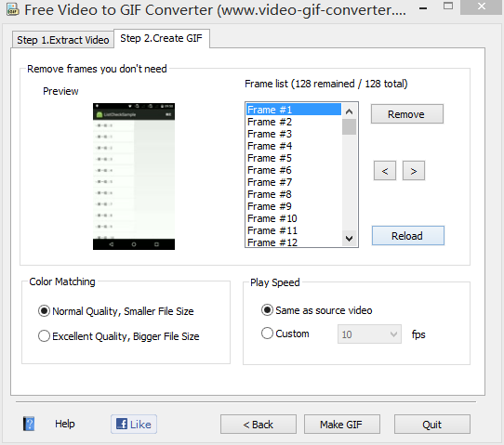Click the Make GIF button
504x445 pixels.
coord(342,425)
